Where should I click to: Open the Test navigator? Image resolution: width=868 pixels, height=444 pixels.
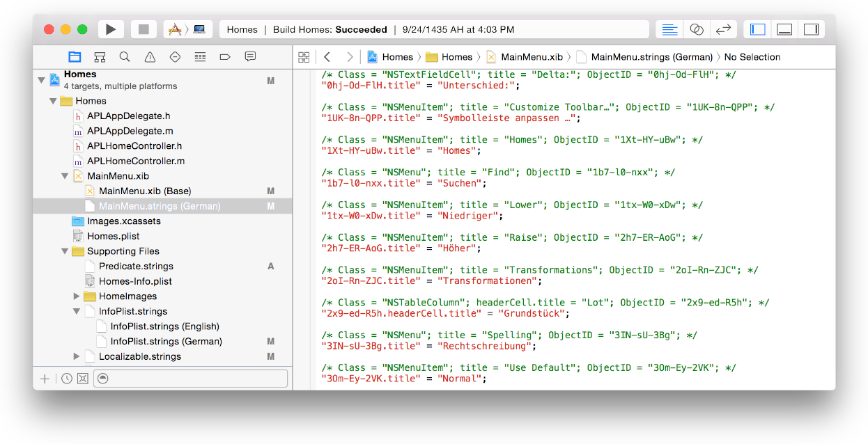tap(175, 58)
